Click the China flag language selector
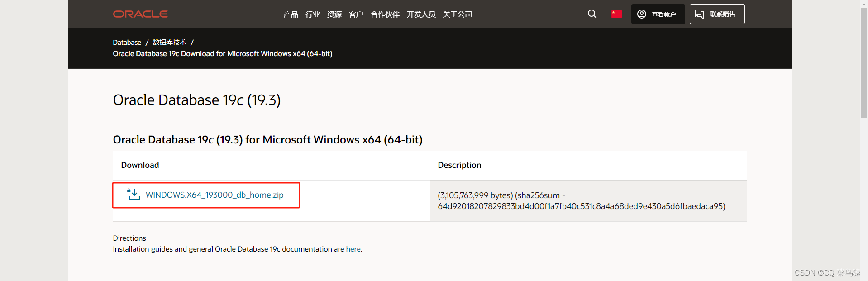This screenshot has width=868, height=281. [616, 14]
